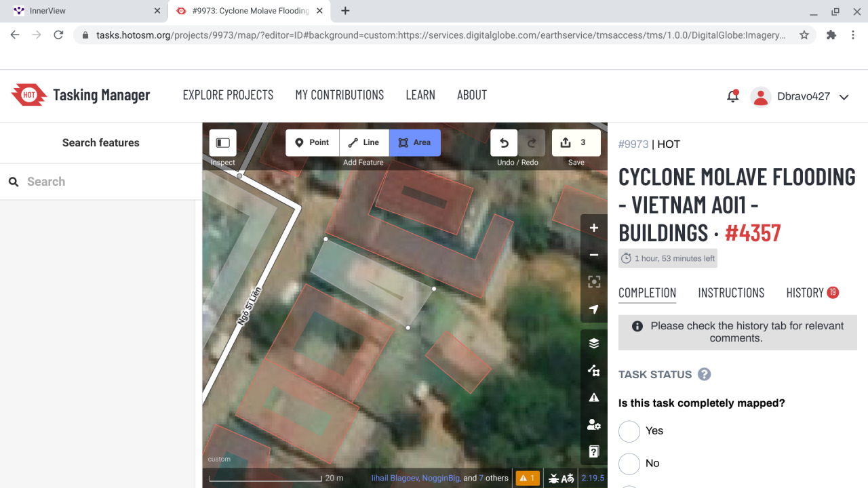Image resolution: width=868 pixels, height=488 pixels.
Task: Zoom out on the map
Action: 594,255
